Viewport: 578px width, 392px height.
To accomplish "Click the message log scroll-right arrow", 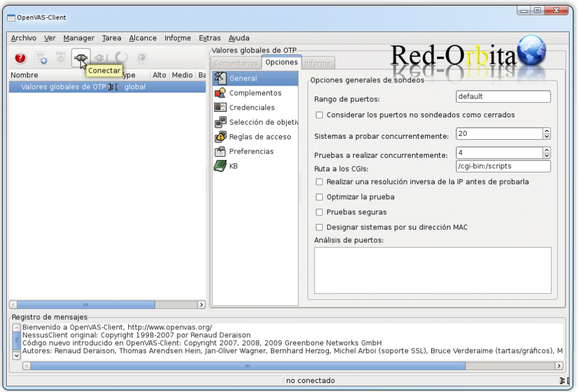I will [559, 366].
